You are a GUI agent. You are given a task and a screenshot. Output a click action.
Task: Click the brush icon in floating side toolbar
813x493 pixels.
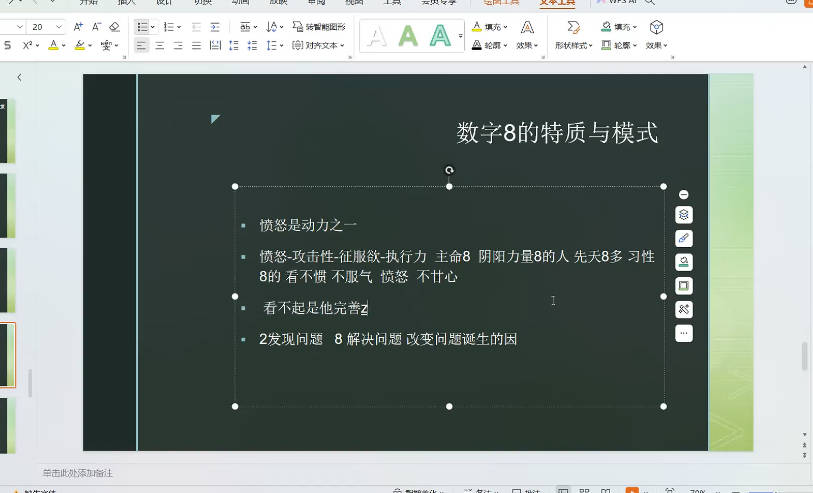point(684,238)
